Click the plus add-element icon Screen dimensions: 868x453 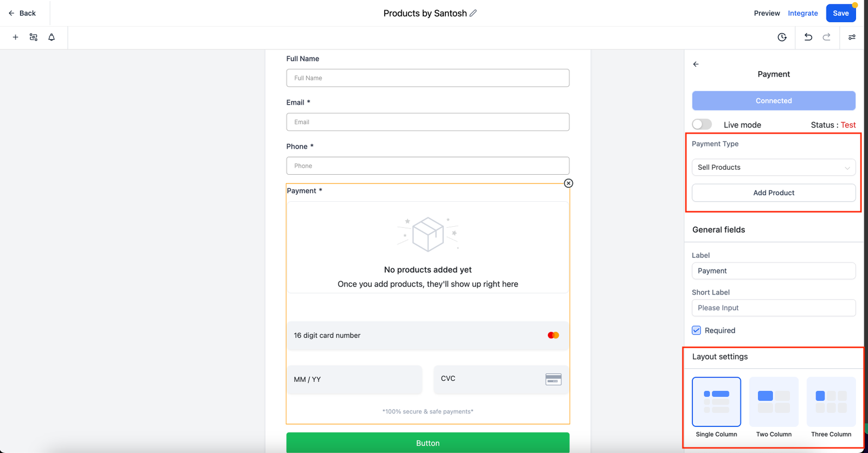[15, 37]
